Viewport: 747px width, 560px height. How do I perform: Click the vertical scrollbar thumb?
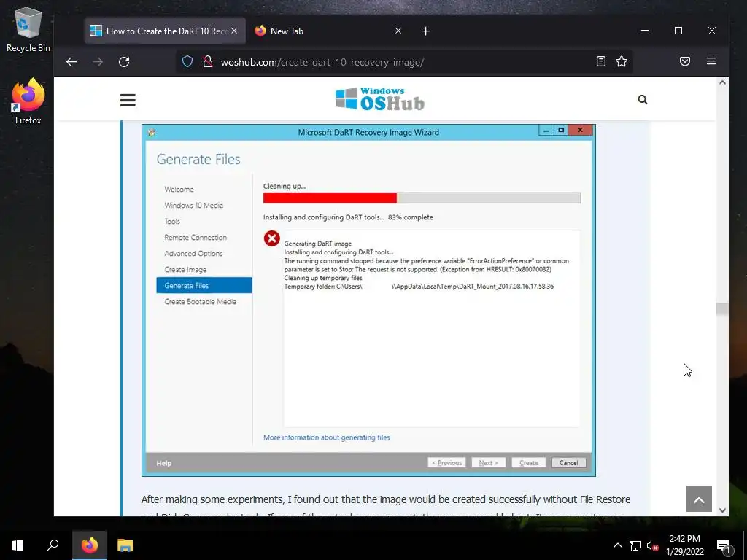722,309
